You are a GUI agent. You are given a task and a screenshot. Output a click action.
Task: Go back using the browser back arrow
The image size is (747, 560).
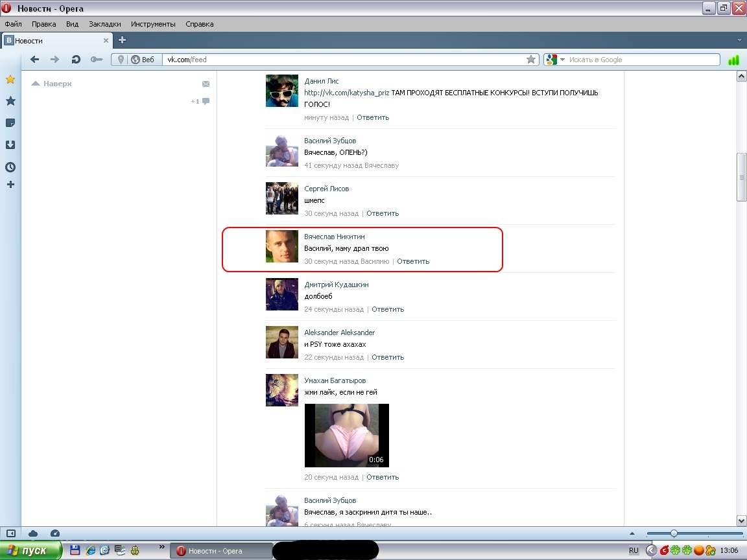click(34, 60)
